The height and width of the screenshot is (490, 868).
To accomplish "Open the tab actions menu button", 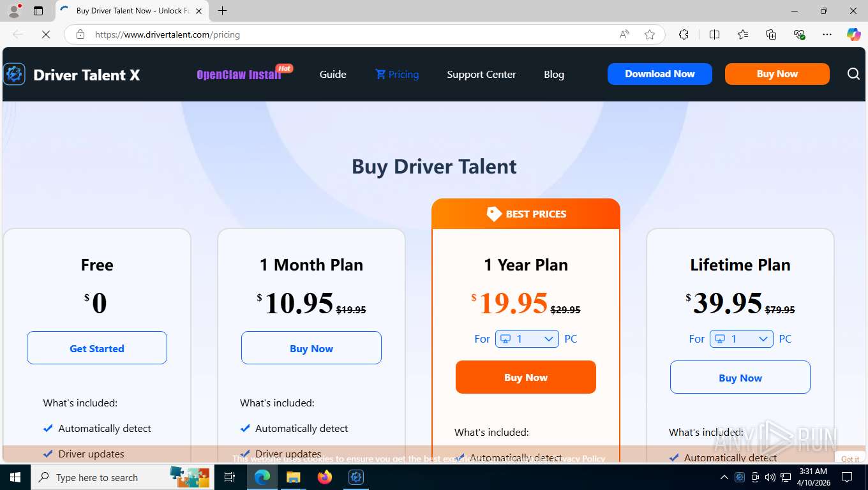I will pyautogui.click(x=38, y=11).
